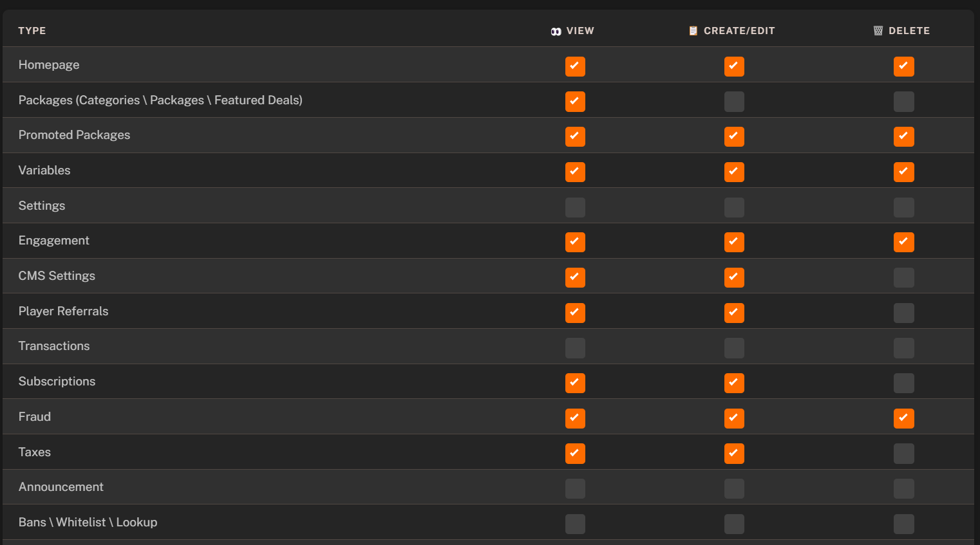Enable Create/Edit permission for Transactions
Image resolution: width=980 pixels, height=545 pixels.
tap(734, 348)
